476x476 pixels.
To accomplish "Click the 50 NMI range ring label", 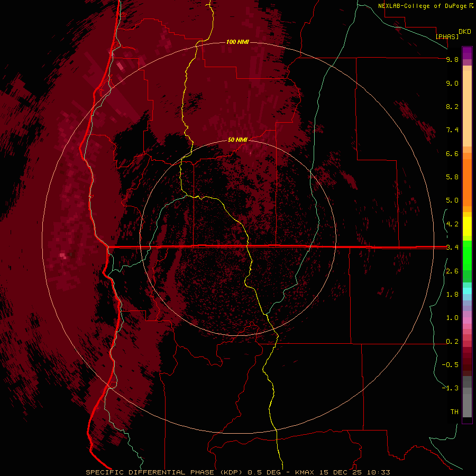I will click(x=237, y=140).
